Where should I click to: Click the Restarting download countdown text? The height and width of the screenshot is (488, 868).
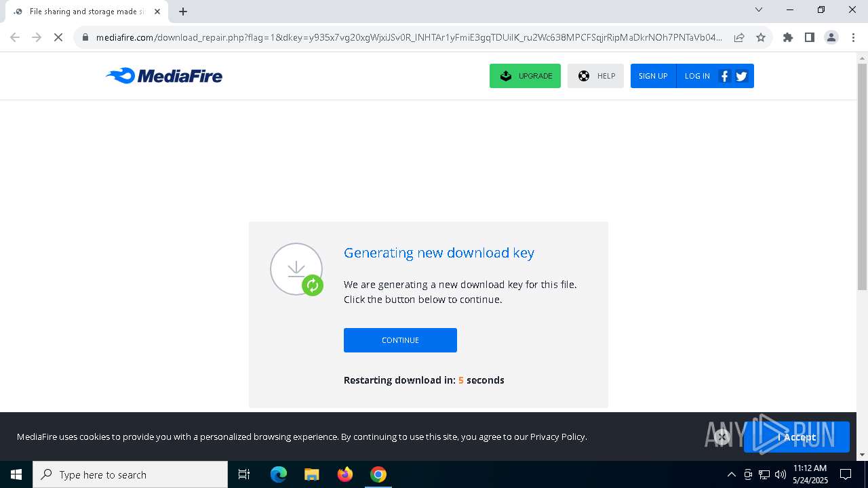click(x=424, y=380)
